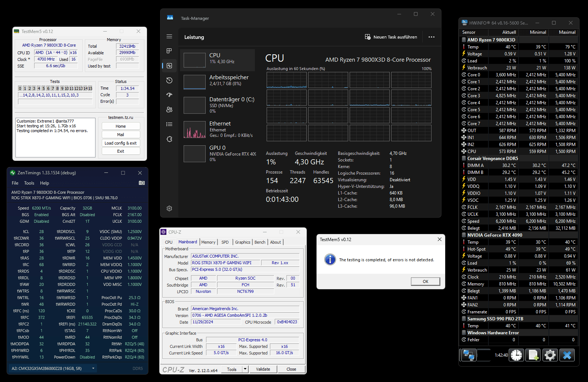Screen dimensions: 588x382
Task: Click Neuen Task ausführen in Task Manager
Action: (391, 37)
